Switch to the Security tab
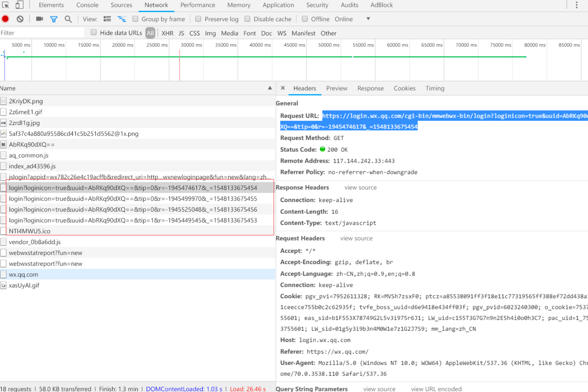The height and width of the screenshot is (392, 588). pos(317,5)
